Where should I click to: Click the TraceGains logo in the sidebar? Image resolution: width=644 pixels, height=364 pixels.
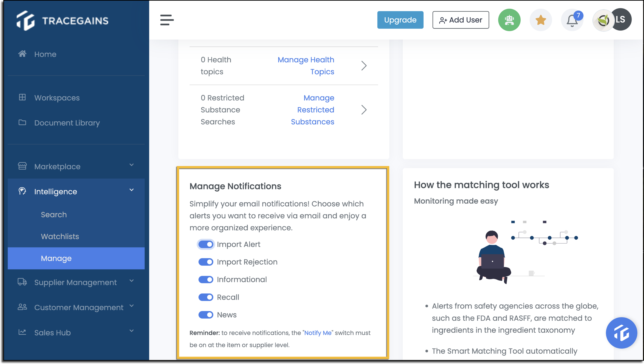[63, 21]
